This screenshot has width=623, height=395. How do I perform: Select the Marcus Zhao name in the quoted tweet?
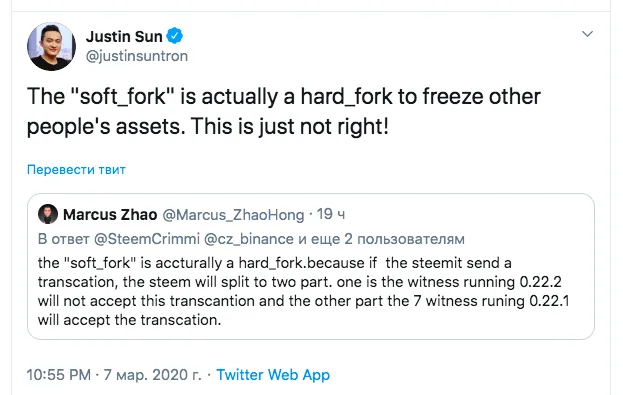pyautogui.click(x=110, y=215)
